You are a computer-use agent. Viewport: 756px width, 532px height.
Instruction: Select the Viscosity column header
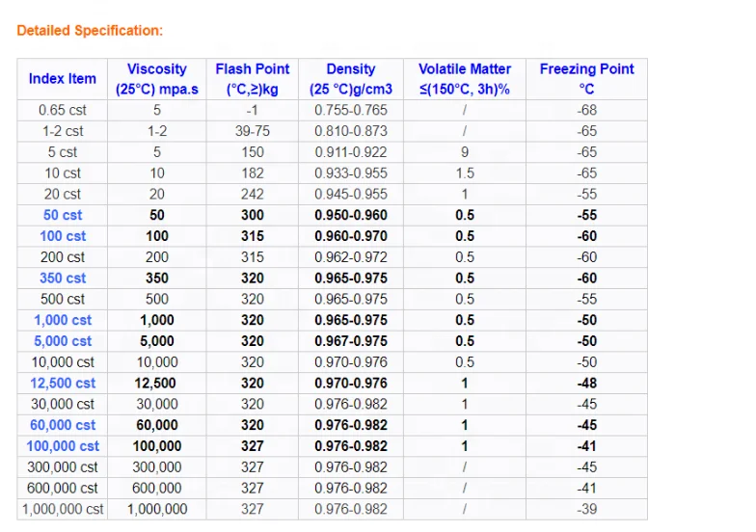(157, 79)
